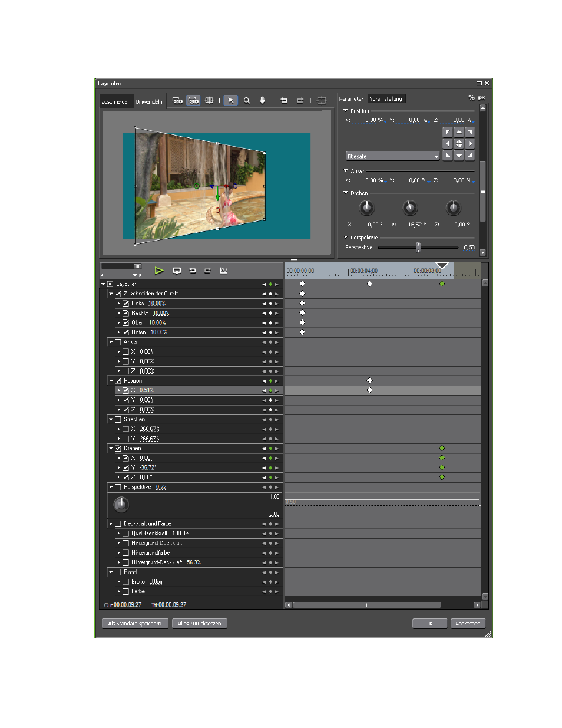The image size is (562, 728).
Task: Switch to 2D layout mode
Action: pyautogui.click(x=177, y=101)
